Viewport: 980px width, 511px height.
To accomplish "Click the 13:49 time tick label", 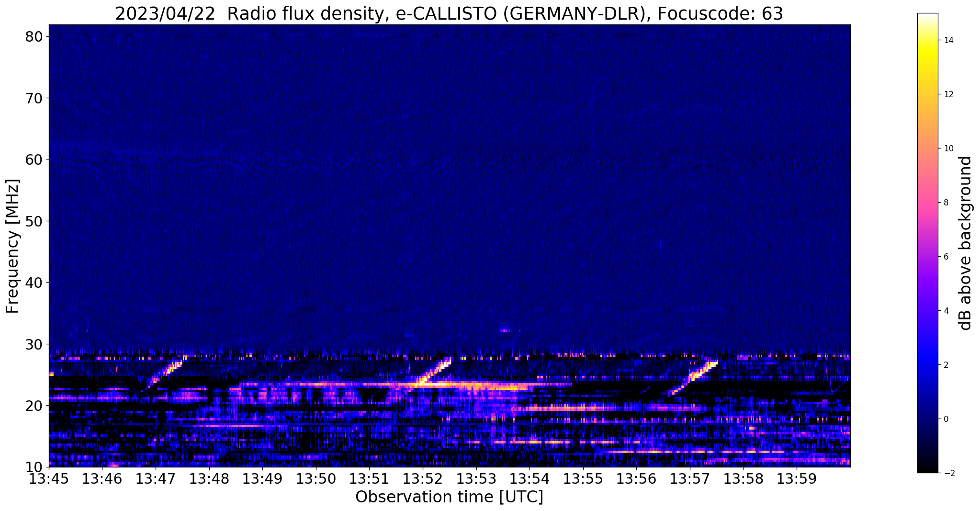I will (x=262, y=478).
